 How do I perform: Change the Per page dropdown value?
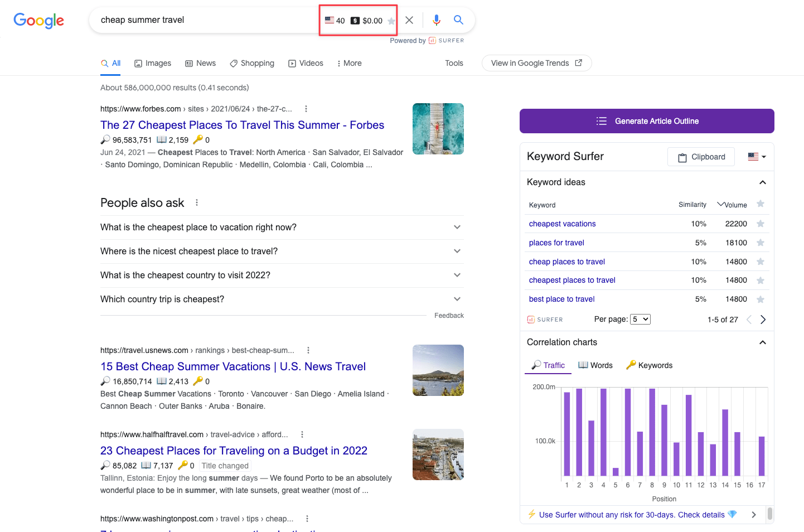pos(640,320)
